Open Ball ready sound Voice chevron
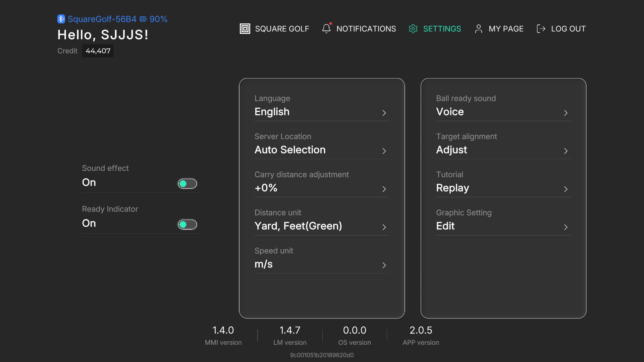The height and width of the screenshot is (362, 644). 566,113
